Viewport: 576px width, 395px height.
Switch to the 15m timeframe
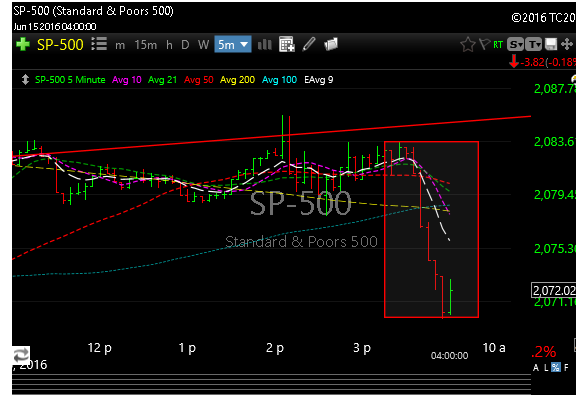point(146,45)
